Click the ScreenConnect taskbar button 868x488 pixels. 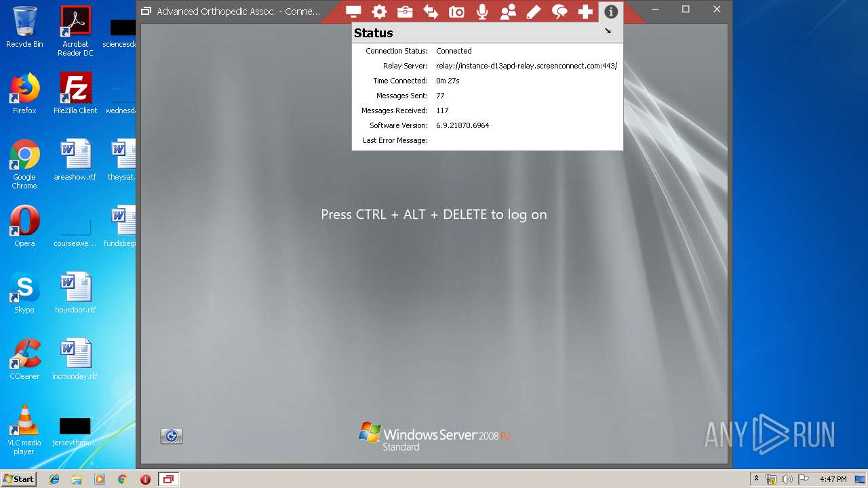(168, 479)
